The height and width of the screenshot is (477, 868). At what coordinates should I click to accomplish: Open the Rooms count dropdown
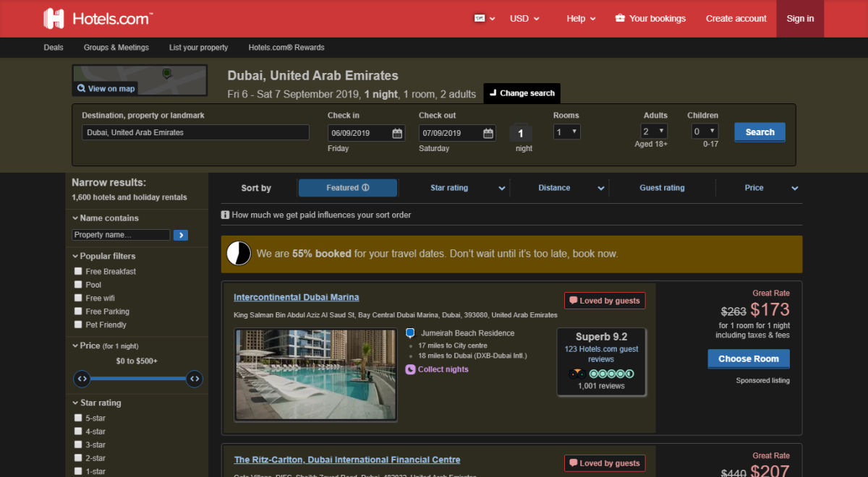click(x=567, y=132)
